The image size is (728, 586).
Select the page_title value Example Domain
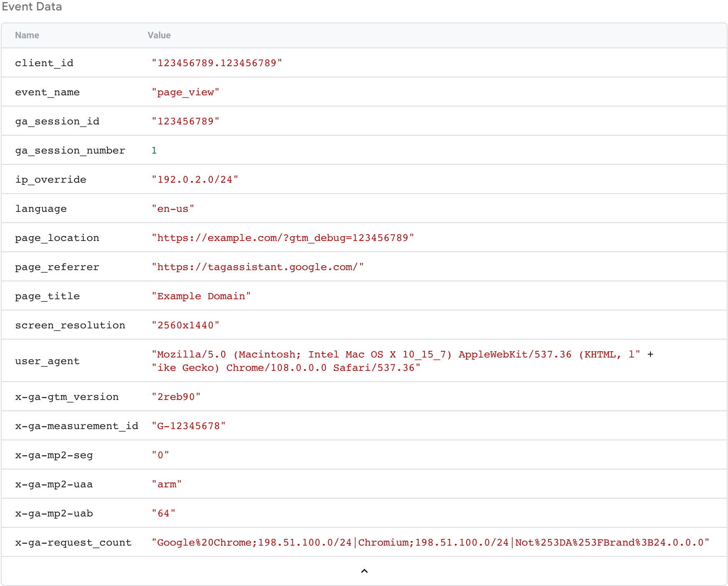click(x=201, y=296)
